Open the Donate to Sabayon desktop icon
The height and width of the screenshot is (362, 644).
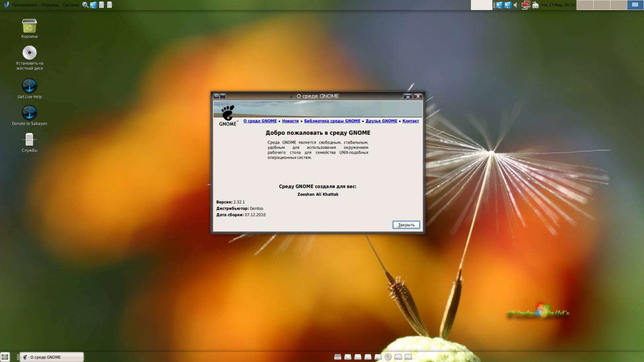pyautogui.click(x=29, y=113)
